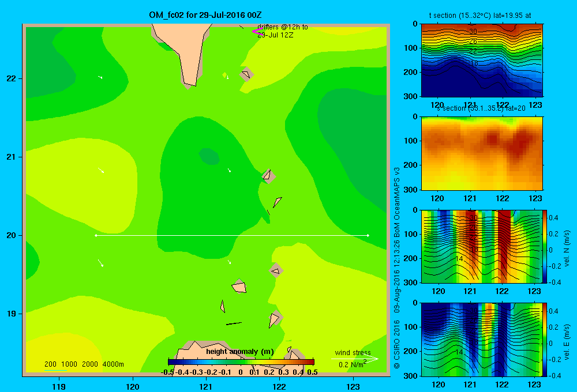Click the east endpoint of the white section line

[x=368, y=235]
